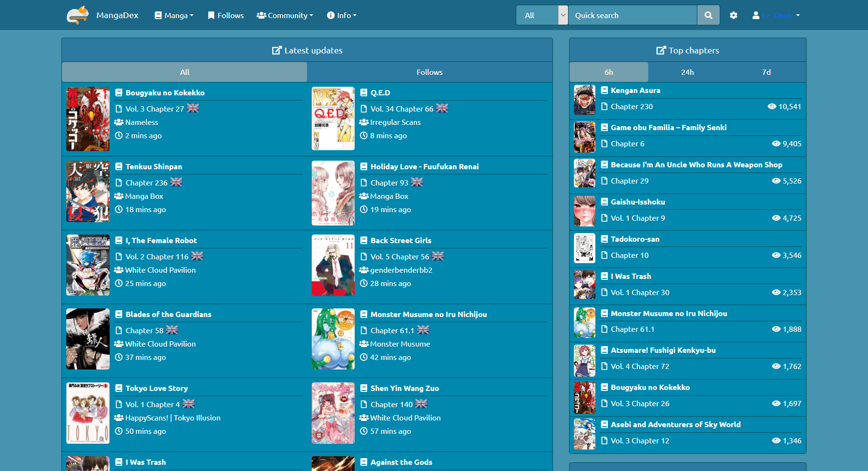The width and height of the screenshot is (868, 471).
Task: Open the Manga dropdown menu
Action: 174,15
